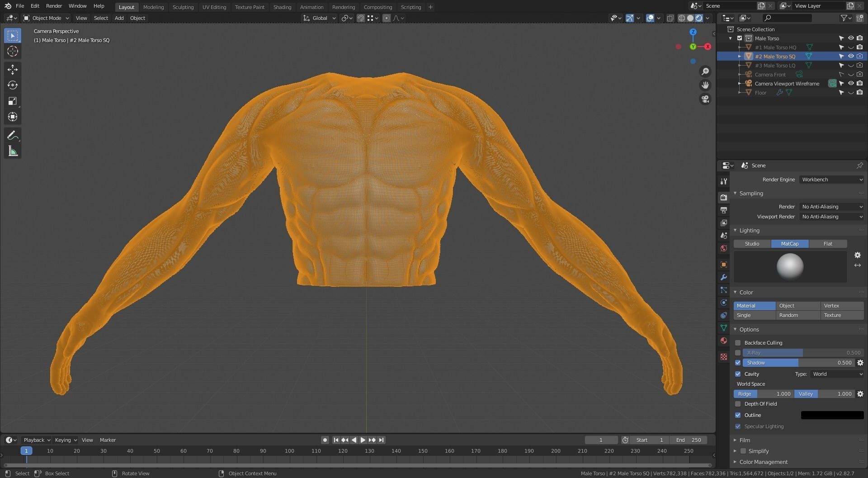Open Viewport Render anti-aliasing dropdown
Screen dimensions: 868x478
[x=832, y=217]
